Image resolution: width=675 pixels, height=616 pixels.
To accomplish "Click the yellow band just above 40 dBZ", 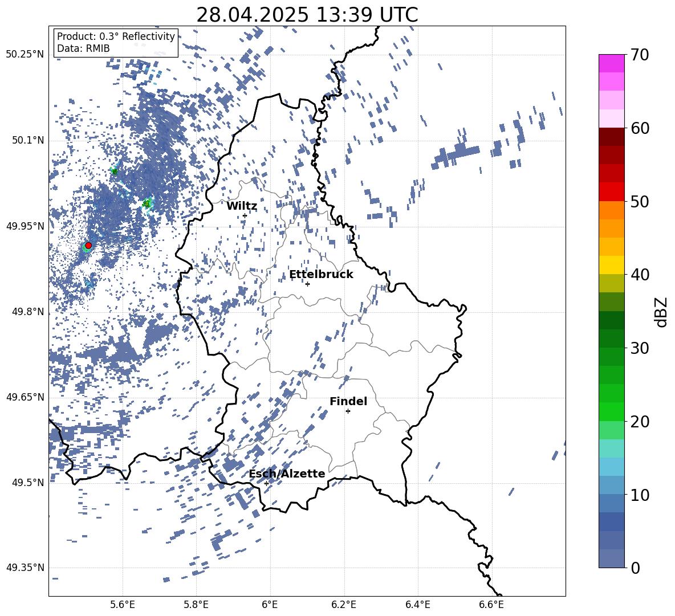I will (x=611, y=265).
